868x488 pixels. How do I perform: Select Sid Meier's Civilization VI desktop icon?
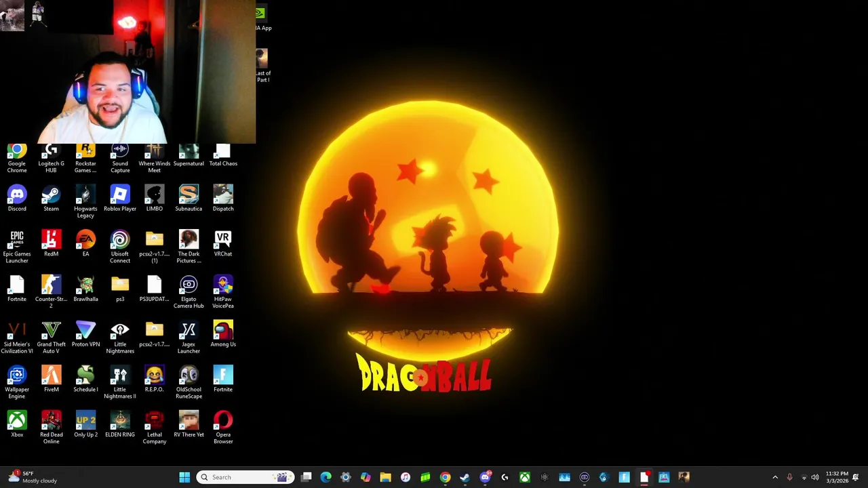[17, 338]
